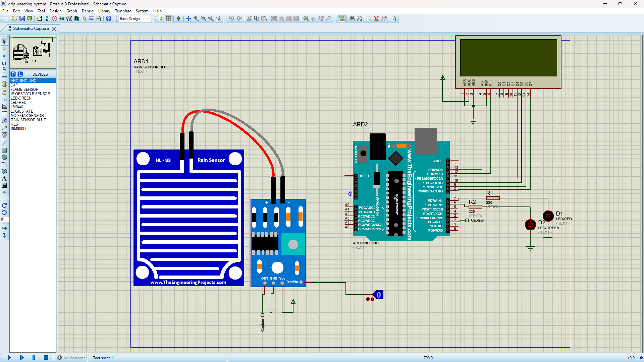Select SIM900D in devices list

(33, 129)
